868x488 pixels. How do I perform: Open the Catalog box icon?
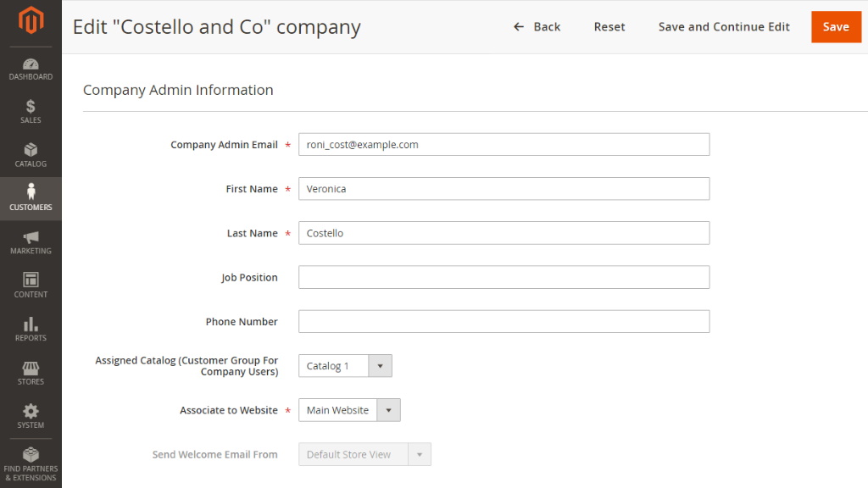pos(31,151)
